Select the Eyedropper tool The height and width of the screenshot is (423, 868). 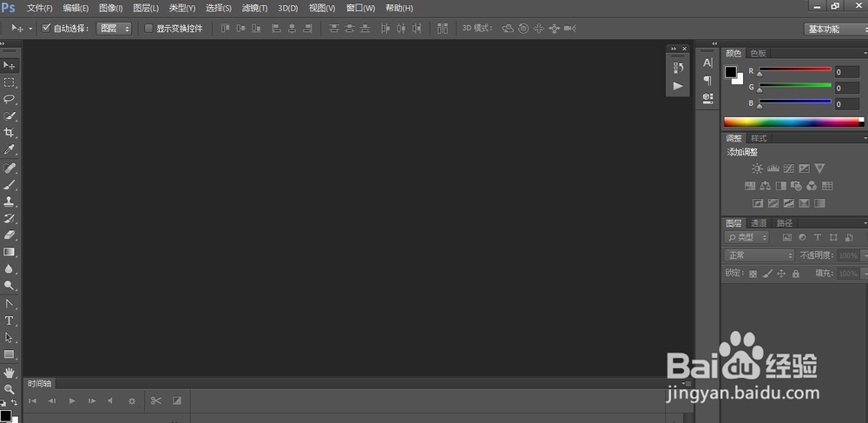click(9, 149)
